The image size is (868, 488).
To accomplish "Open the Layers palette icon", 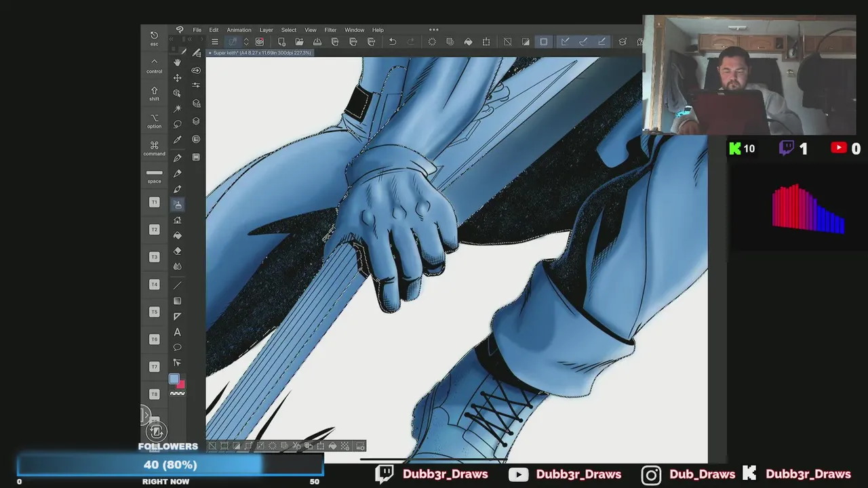I will (x=196, y=121).
